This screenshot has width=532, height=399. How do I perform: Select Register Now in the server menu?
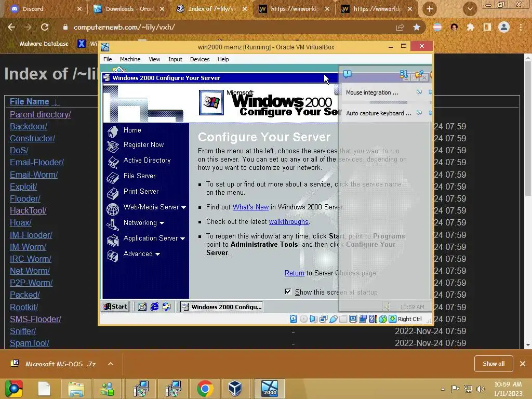tap(143, 145)
